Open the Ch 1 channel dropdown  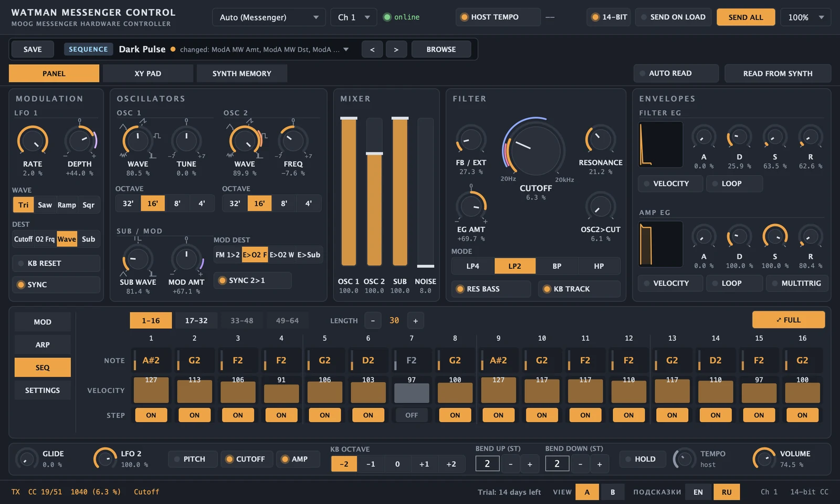[353, 17]
